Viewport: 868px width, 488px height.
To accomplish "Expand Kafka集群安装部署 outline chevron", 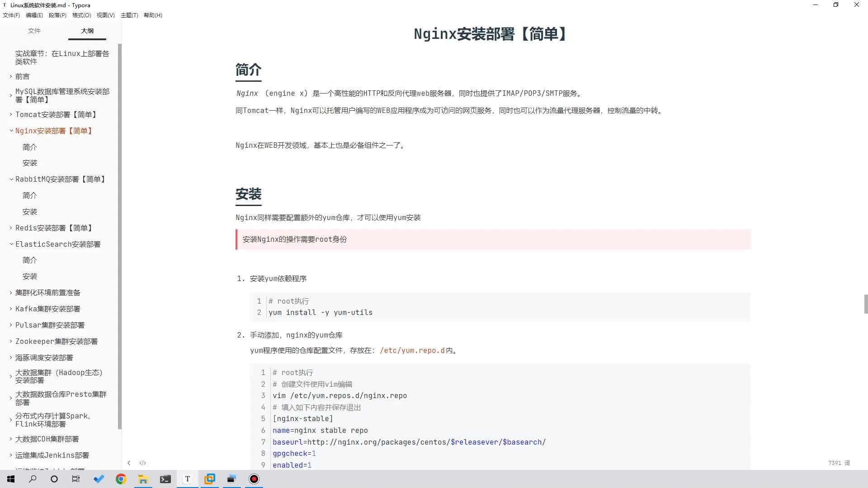I will 11,309.
